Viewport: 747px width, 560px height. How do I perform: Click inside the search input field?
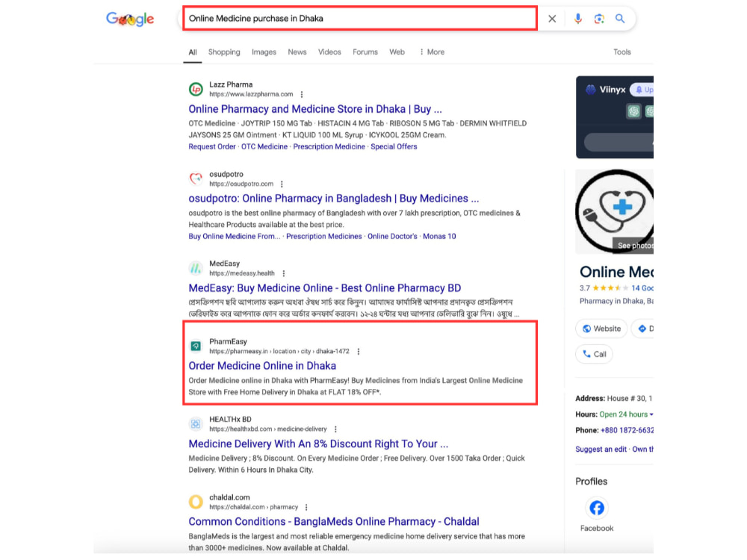[360, 19]
